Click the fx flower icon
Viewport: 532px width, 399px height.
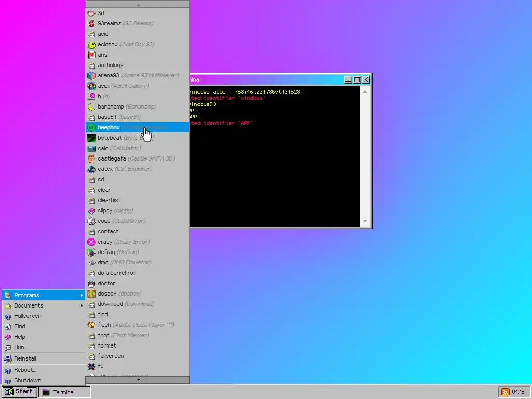(91, 366)
